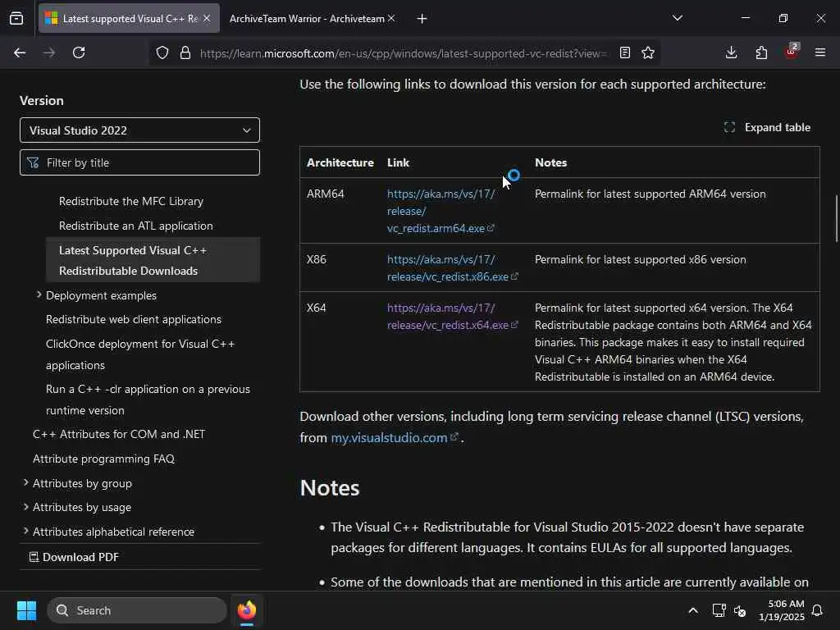View site security via the padlock icon
The width and height of the screenshot is (840, 630).
pos(185,52)
